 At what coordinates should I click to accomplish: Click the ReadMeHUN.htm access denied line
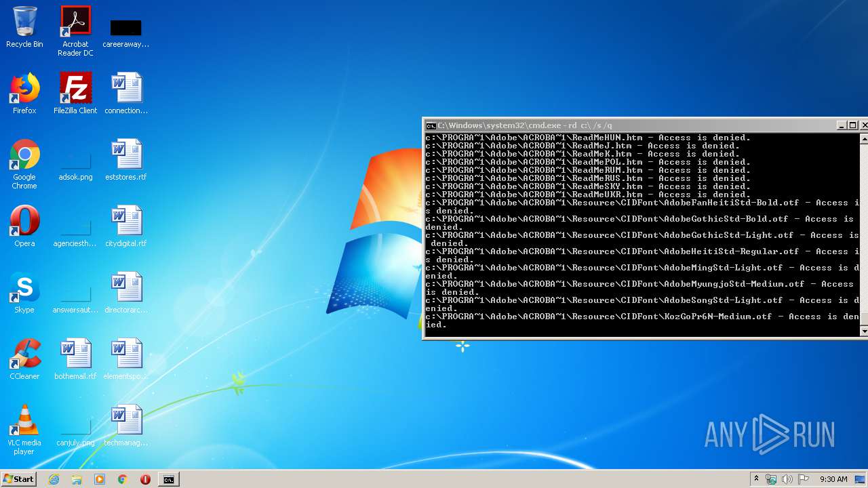(588, 138)
